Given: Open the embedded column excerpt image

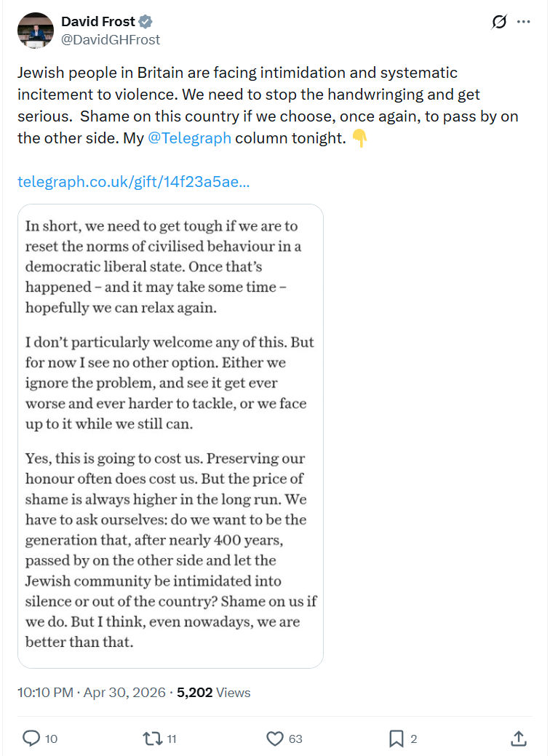Looking at the screenshot, I should coord(170,436).
